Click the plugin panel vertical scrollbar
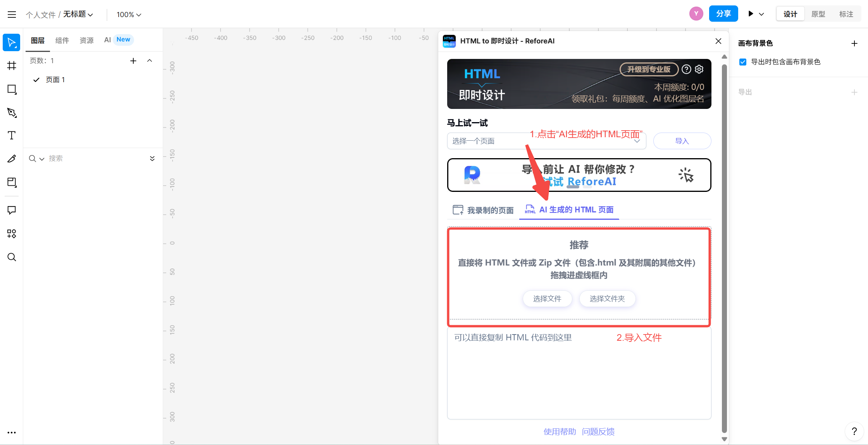Screen dimensions: 868x445 pos(724,248)
